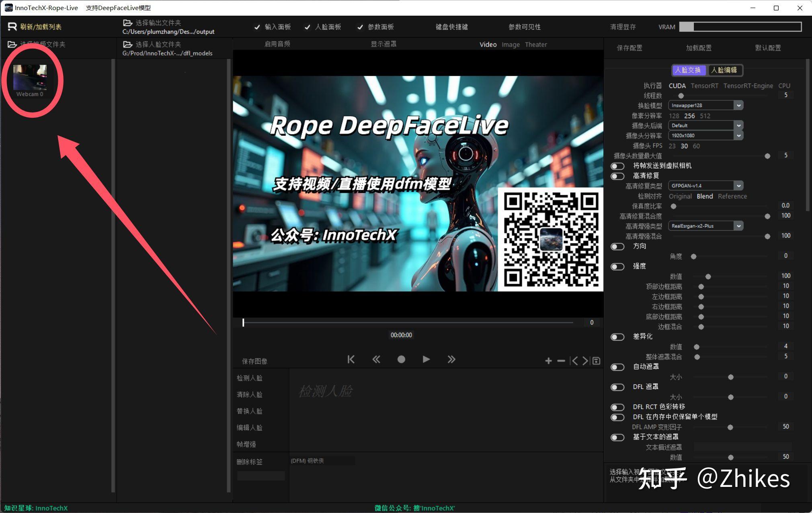The image size is (812, 513).
Task: Select the Theater view mode
Action: pyautogui.click(x=536, y=45)
